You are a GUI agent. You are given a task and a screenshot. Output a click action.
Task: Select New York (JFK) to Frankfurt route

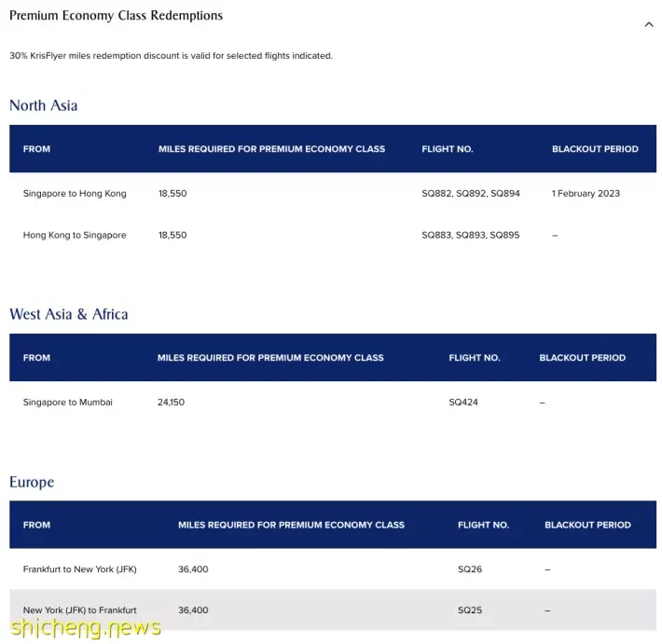80,610
